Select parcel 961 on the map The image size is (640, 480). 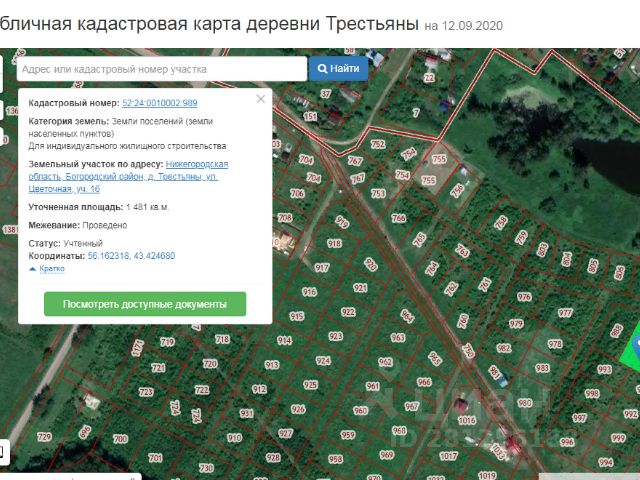pyautogui.click(x=373, y=386)
